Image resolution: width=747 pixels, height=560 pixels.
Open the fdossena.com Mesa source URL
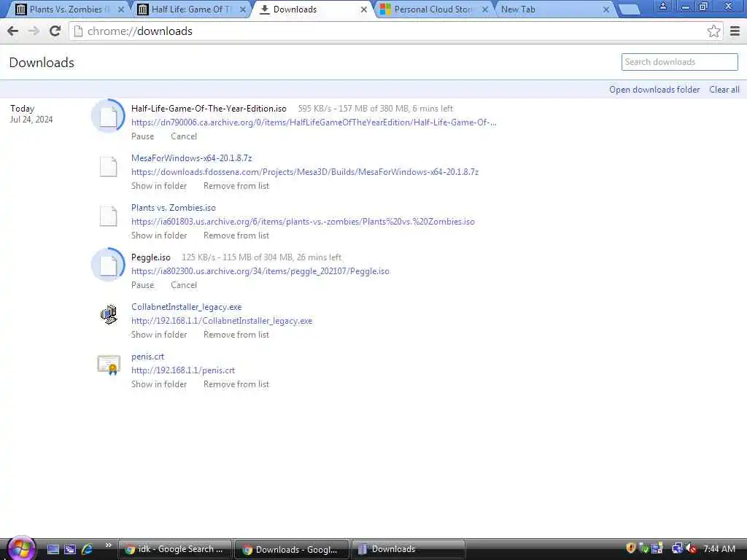(305, 172)
